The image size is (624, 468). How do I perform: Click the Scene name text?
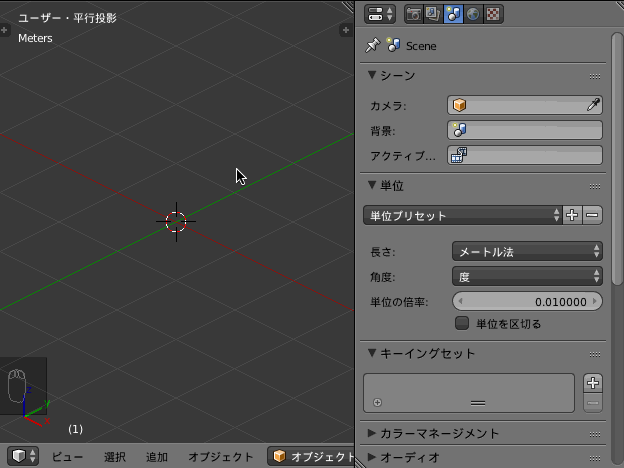421,46
